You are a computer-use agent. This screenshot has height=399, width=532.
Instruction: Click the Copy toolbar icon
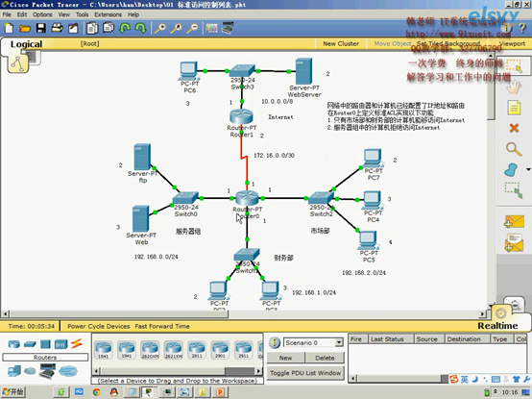coord(92,28)
